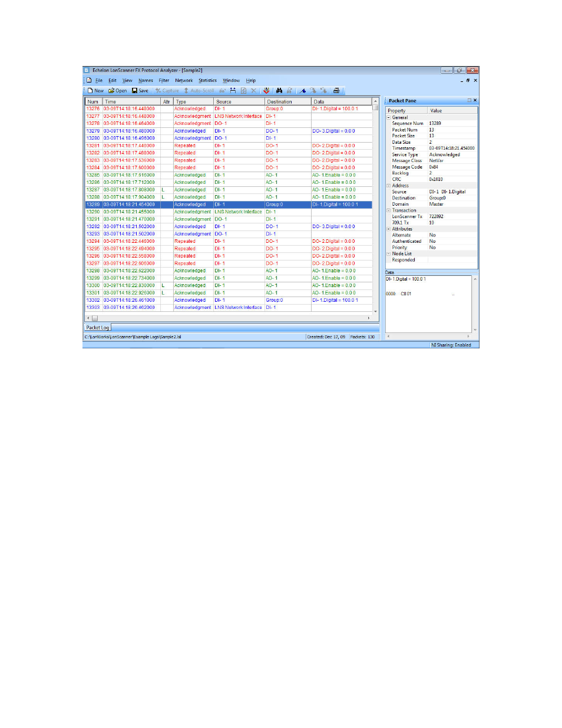
Task: Click the find-next icon right of binoculars
Action: (289, 91)
